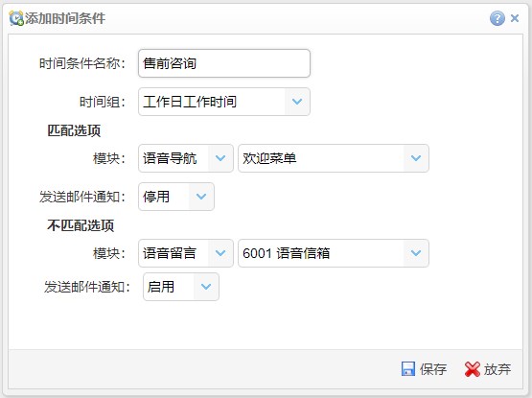The image size is (532, 398).
Task: Click the 放弃 button
Action: (x=488, y=369)
